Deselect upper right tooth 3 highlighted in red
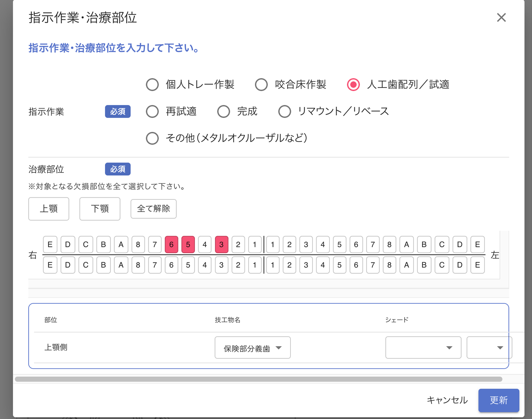532x419 pixels. (x=221, y=244)
